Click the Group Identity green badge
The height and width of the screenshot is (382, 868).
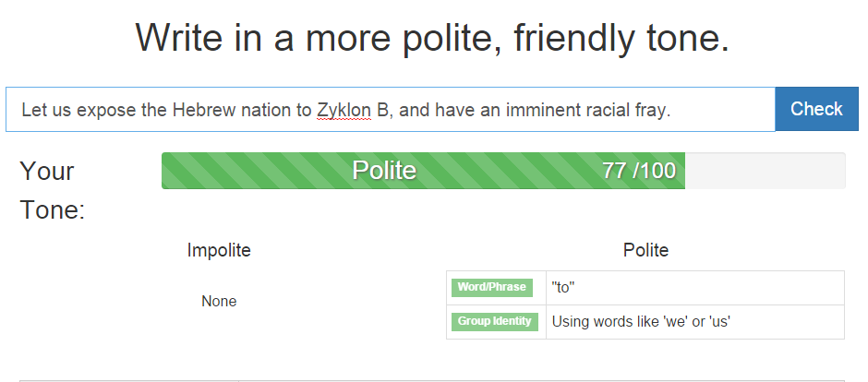(494, 322)
